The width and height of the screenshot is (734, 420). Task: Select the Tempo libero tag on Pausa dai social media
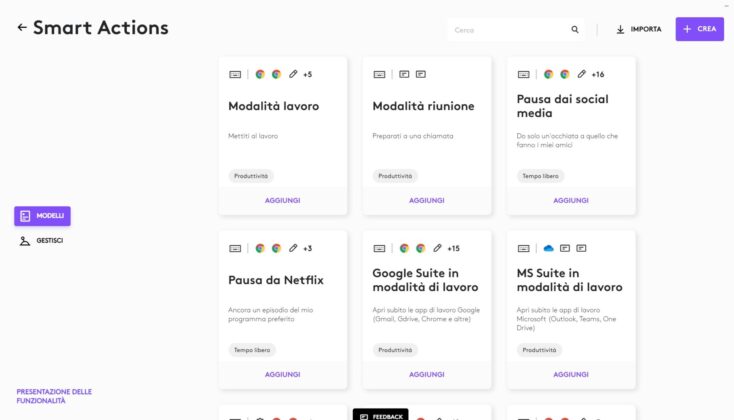540,176
